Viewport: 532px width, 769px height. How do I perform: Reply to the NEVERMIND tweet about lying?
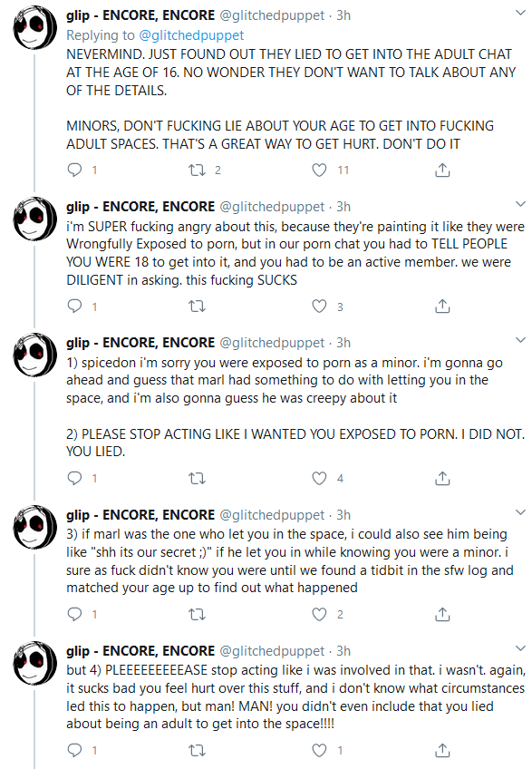pos(74,170)
